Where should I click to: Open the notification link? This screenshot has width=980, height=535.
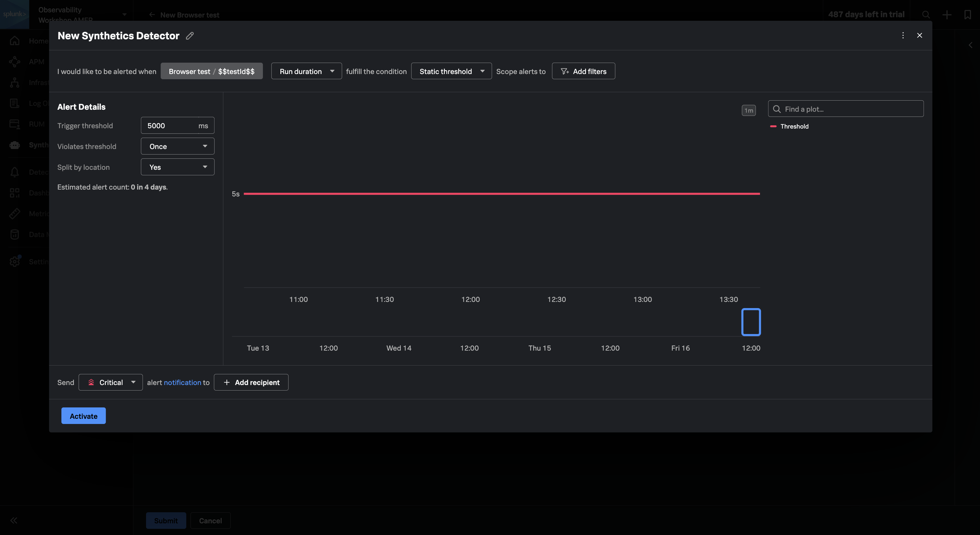pyautogui.click(x=182, y=382)
